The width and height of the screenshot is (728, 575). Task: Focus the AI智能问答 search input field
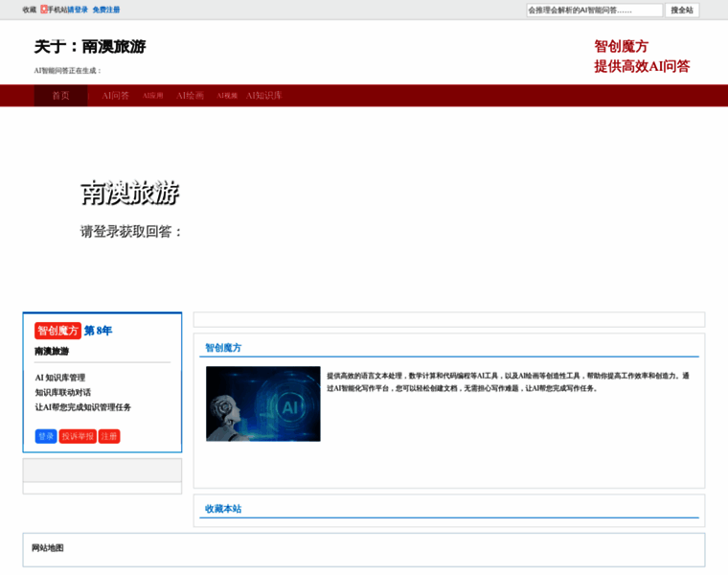[x=594, y=11]
